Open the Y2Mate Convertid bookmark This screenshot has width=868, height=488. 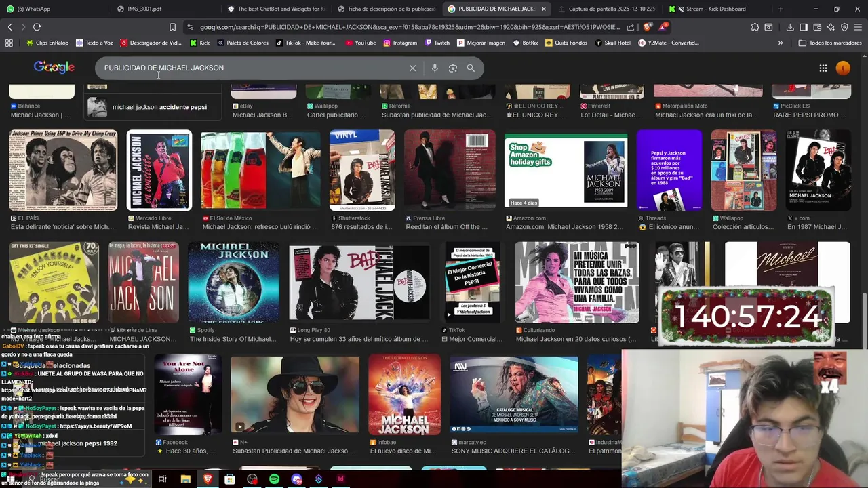(668, 43)
